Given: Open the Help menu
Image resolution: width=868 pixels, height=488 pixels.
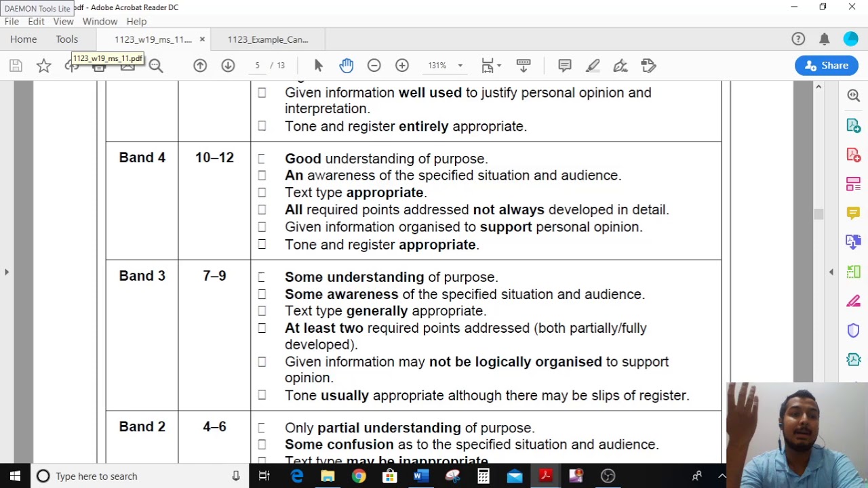Looking at the screenshot, I should [136, 22].
